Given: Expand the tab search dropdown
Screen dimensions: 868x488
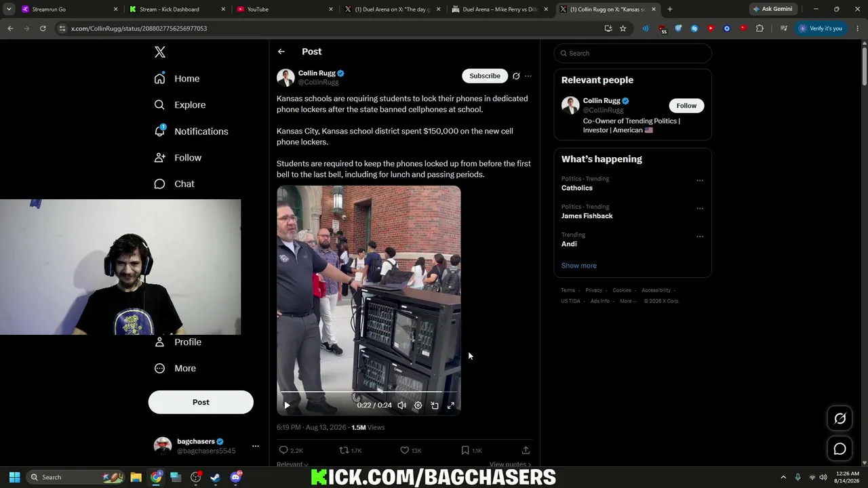Looking at the screenshot, I should (9, 9).
